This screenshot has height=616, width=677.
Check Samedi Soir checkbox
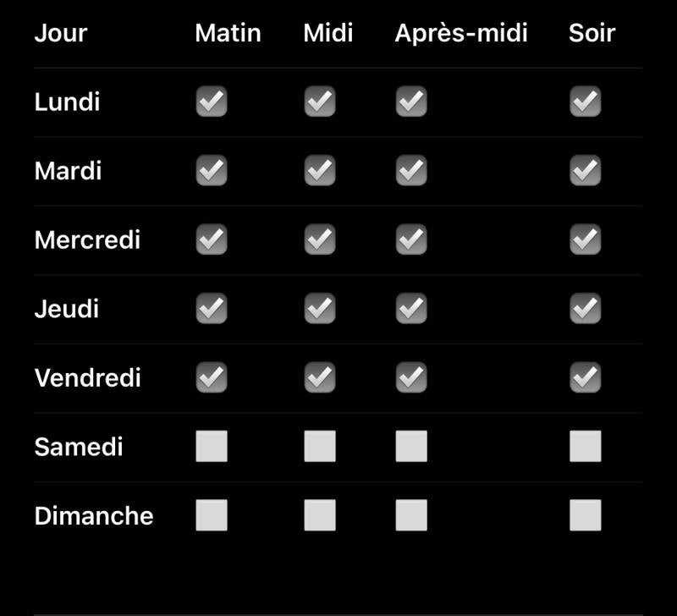tap(586, 446)
